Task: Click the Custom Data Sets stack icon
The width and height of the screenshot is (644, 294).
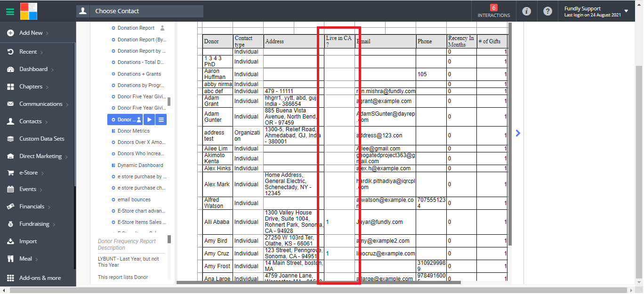Action: 10,139
